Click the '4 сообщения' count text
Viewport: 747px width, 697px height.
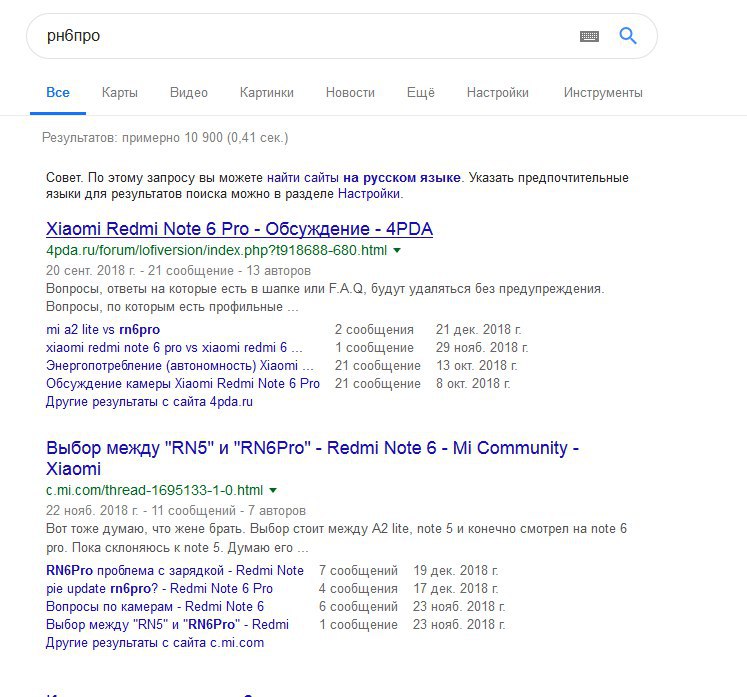358,589
